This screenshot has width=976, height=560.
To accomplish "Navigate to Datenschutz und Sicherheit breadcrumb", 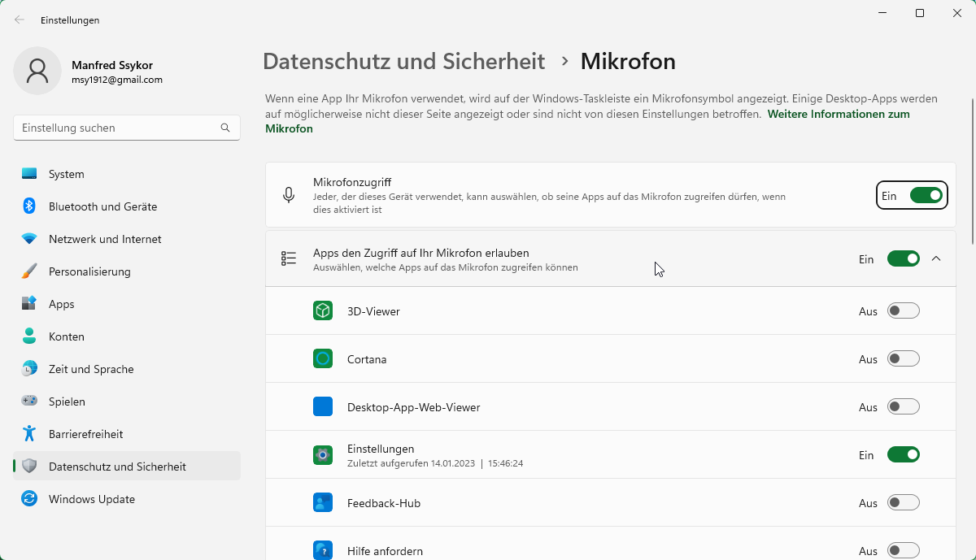I will [403, 62].
